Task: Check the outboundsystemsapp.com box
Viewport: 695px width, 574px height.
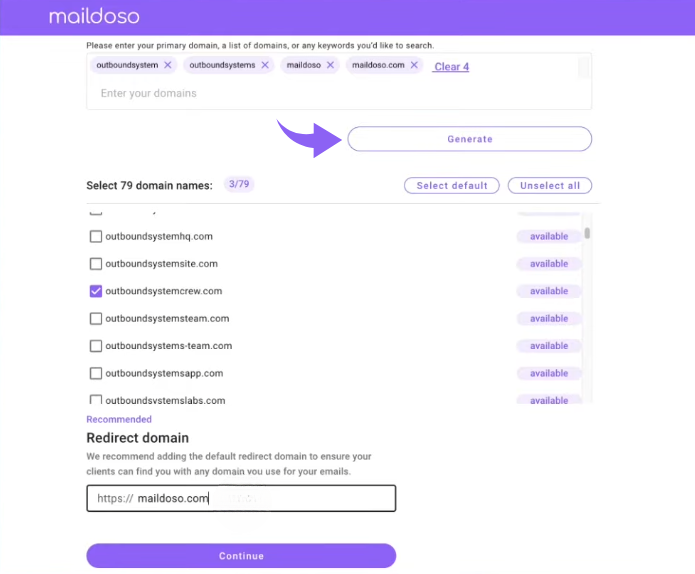Action: 96,373
